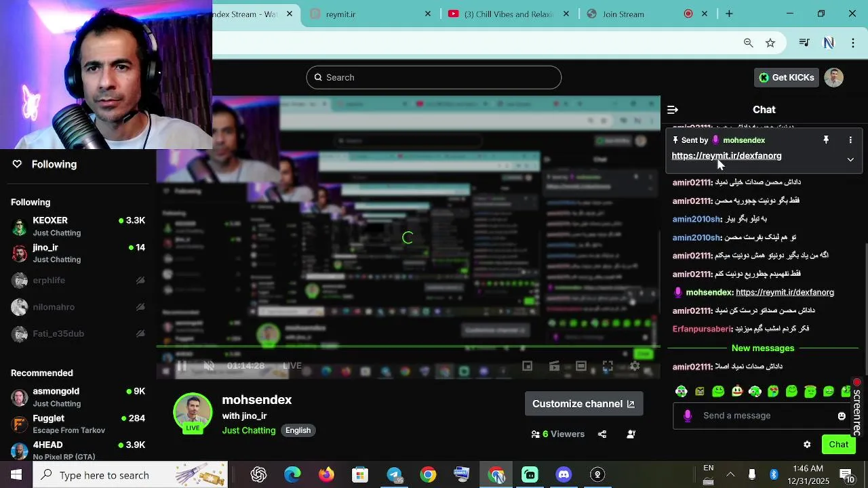Click the Send a message field
868x488 pixels.
tap(762, 415)
